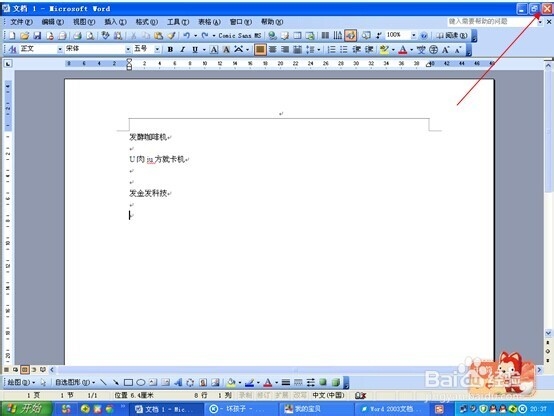
Task: Increase paragraph indent
Action: point(369,49)
